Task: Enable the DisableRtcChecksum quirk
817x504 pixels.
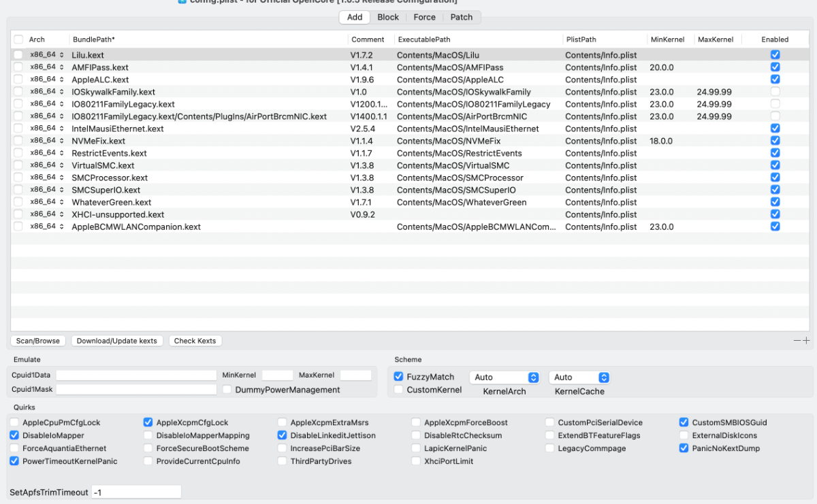Action: [416, 435]
